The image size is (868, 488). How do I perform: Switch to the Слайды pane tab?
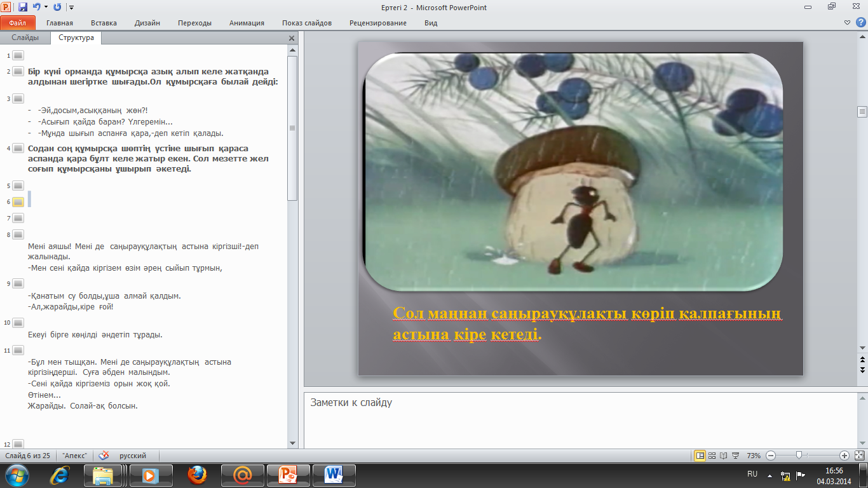pos(25,37)
